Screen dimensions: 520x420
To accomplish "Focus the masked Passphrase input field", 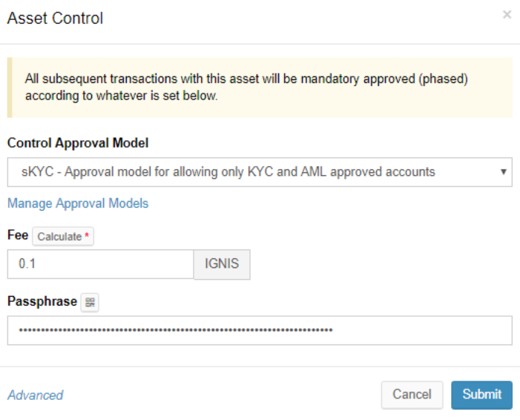I will click(260, 330).
